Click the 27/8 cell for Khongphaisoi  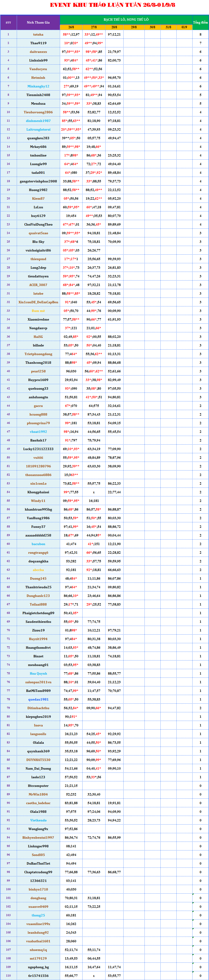click(x=94, y=492)
